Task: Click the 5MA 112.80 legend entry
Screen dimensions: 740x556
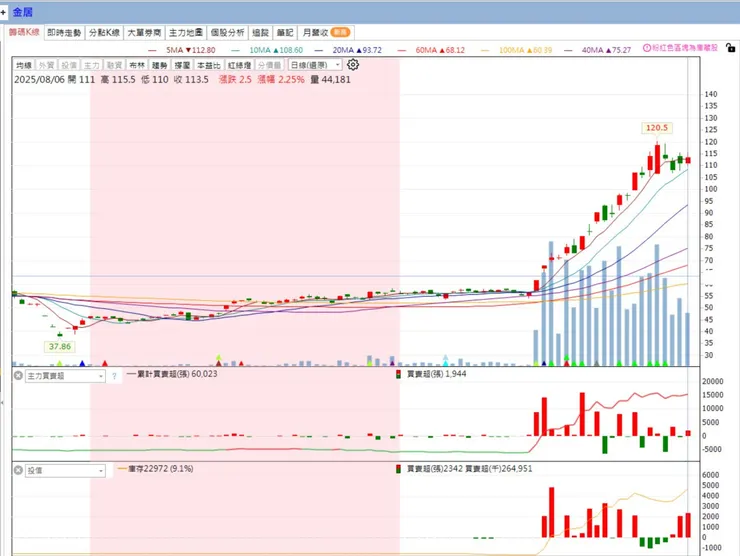Action: [x=182, y=50]
